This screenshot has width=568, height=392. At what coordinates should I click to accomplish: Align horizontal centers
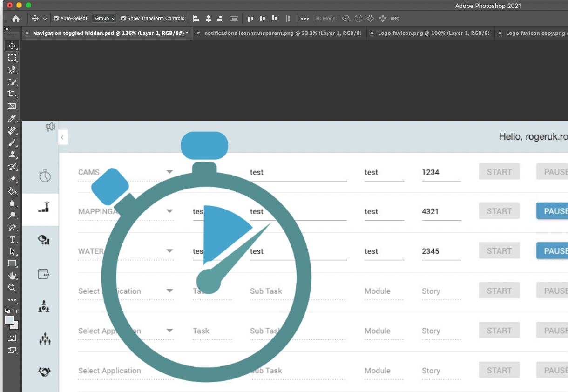(208, 19)
